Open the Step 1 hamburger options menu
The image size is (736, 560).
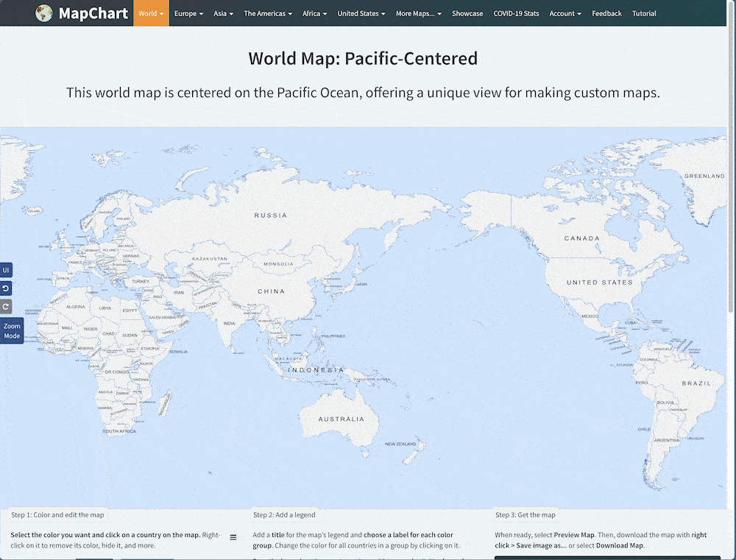233,536
